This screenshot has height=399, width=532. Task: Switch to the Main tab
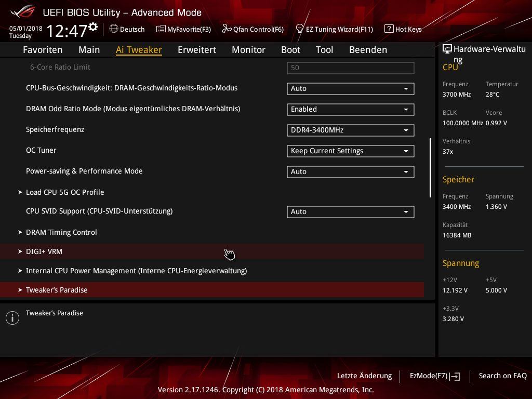[x=89, y=50]
